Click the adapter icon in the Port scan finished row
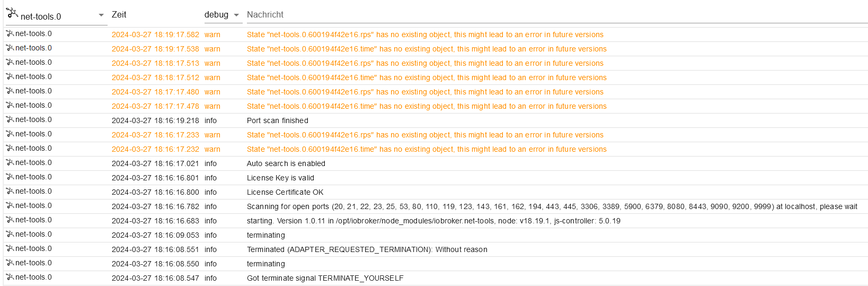Screen dimensions: 868x286 [10, 119]
